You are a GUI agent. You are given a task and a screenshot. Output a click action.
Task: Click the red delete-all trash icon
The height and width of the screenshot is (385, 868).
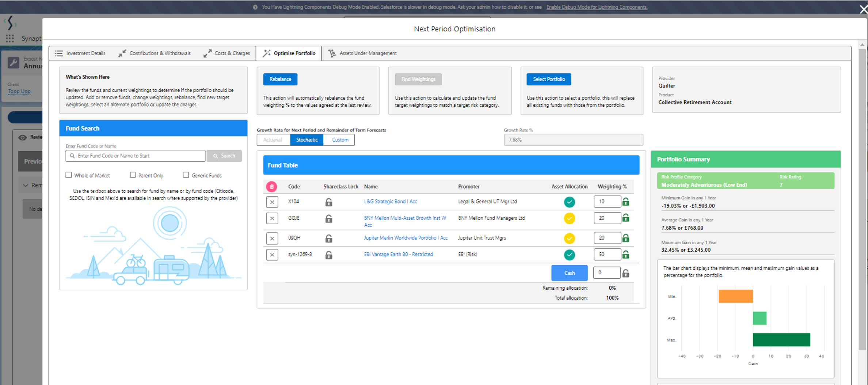[271, 187]
